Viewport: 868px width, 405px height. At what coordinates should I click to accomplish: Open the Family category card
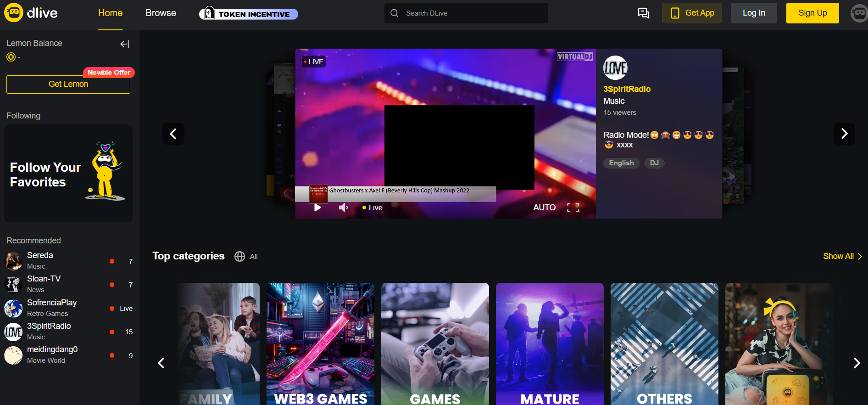coord(218,344)
